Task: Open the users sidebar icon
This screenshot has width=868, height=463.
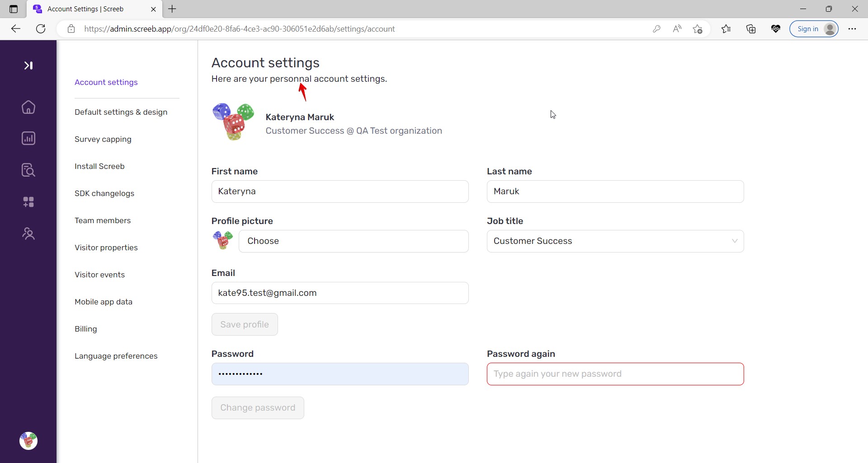Action: click(x=28, y=234)
